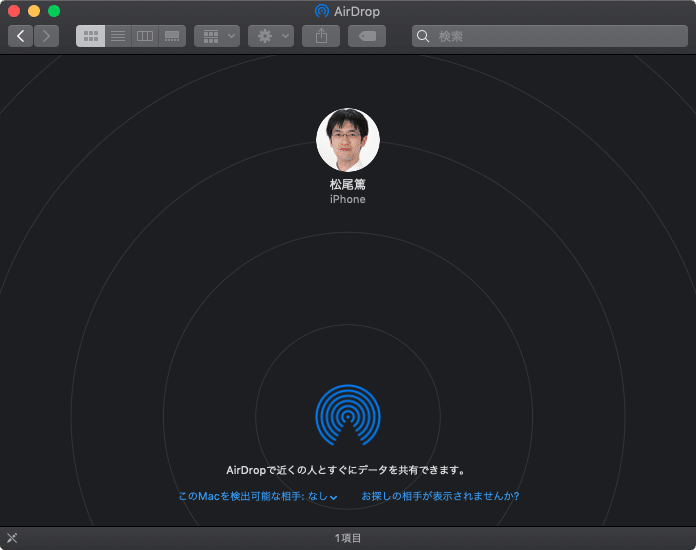
Task: Click the magnifying glass search icon
Action: tap(423, 36)
